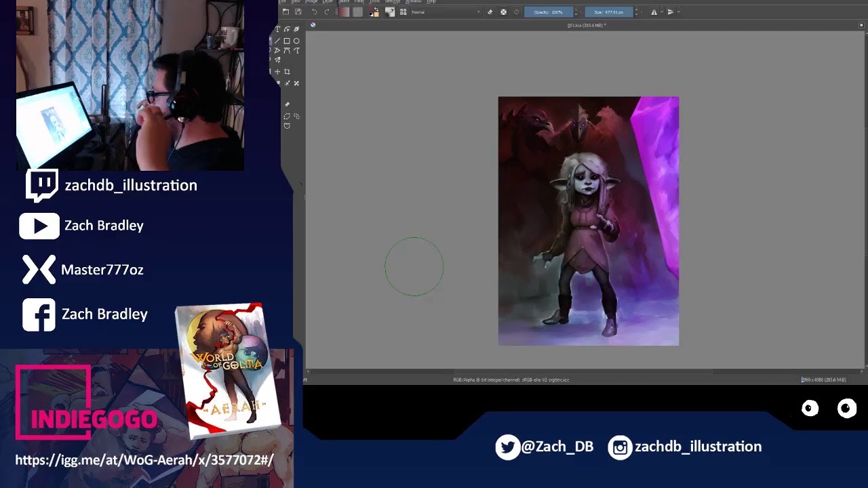This screenshot has width=868, height=488.
Task: Select the Move tool
Action: [277, 71]
